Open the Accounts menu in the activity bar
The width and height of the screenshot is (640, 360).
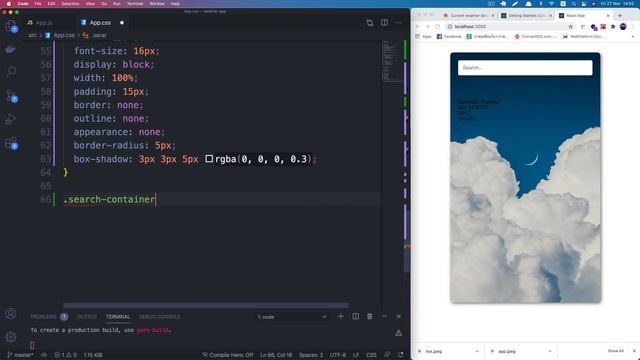[x=11, y=313]
